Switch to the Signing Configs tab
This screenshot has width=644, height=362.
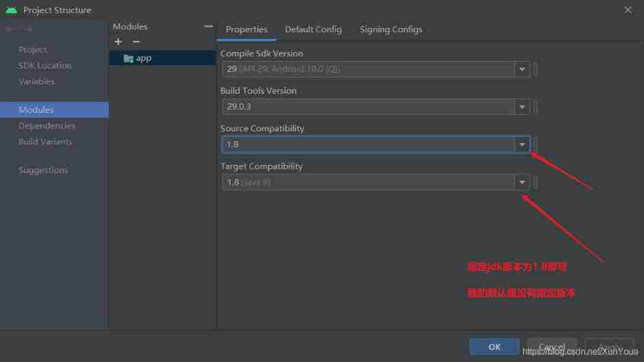tap(391, 29)
